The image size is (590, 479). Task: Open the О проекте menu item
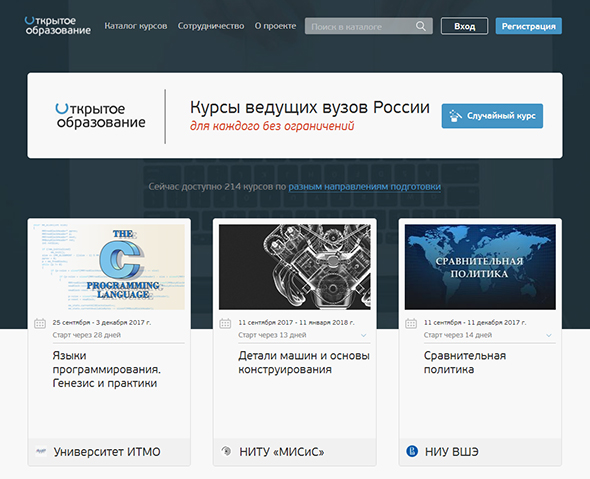[x=275, y=26]
